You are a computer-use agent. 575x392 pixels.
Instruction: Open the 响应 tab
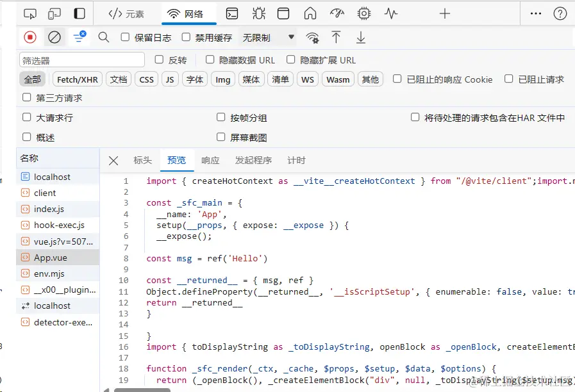click(x=210, y=161)
